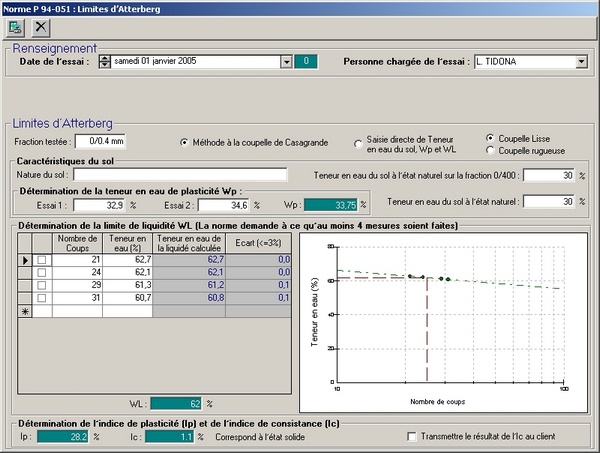
Task: Expand the person in charge dropdown
Action: point(581,62)
